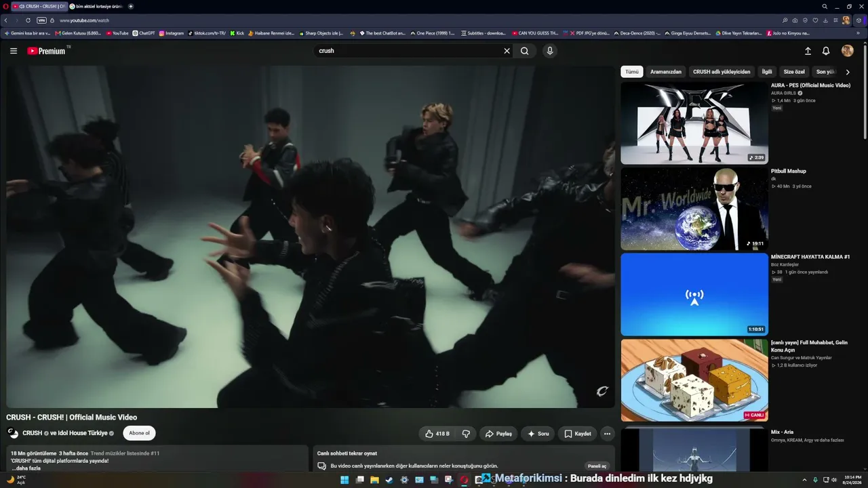Open a new browser tab
868x488 pixels.
[131, 6]
